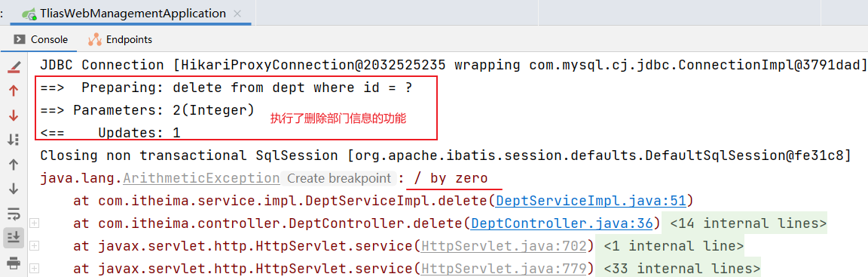Screen dimensions: 868x277
Task: Expand fold beside HttpServlet.java:779 stack line
Action: (x=34, y=268)
